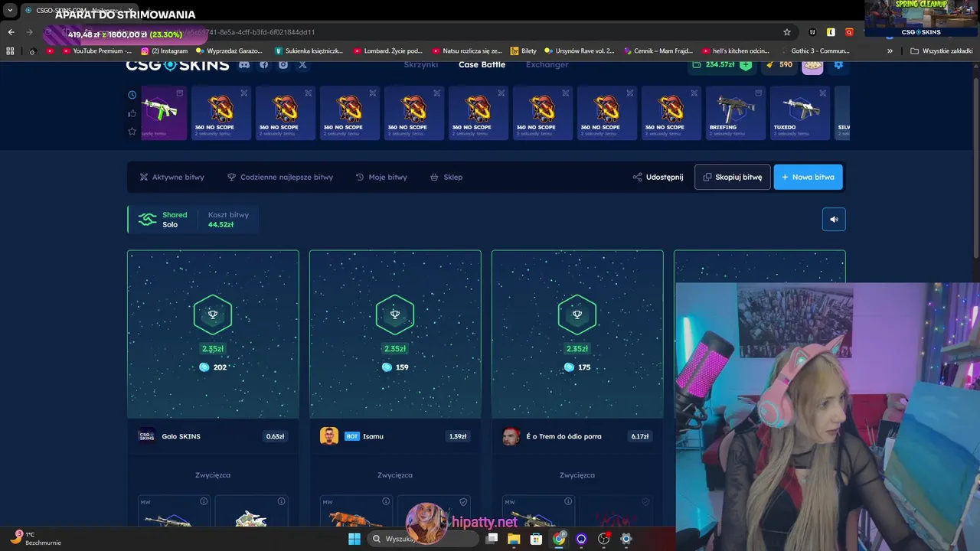Click the shield icon under É o Trem's column

click(x=645, y=502)
